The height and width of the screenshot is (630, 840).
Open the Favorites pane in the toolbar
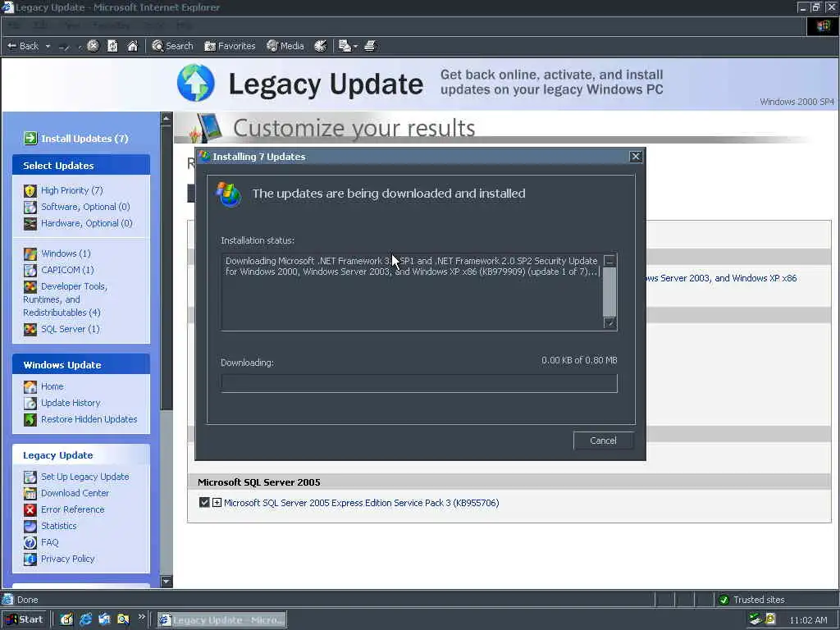[x=230, y=46]
